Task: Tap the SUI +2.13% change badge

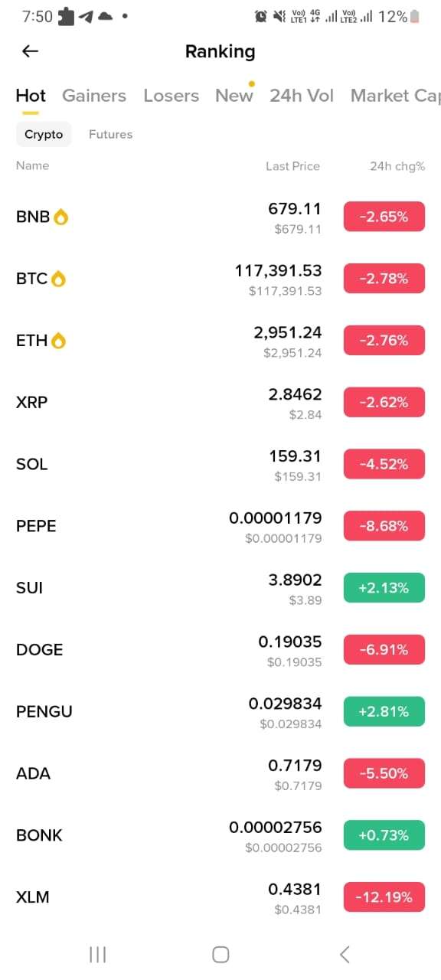Action: [384, 588]
